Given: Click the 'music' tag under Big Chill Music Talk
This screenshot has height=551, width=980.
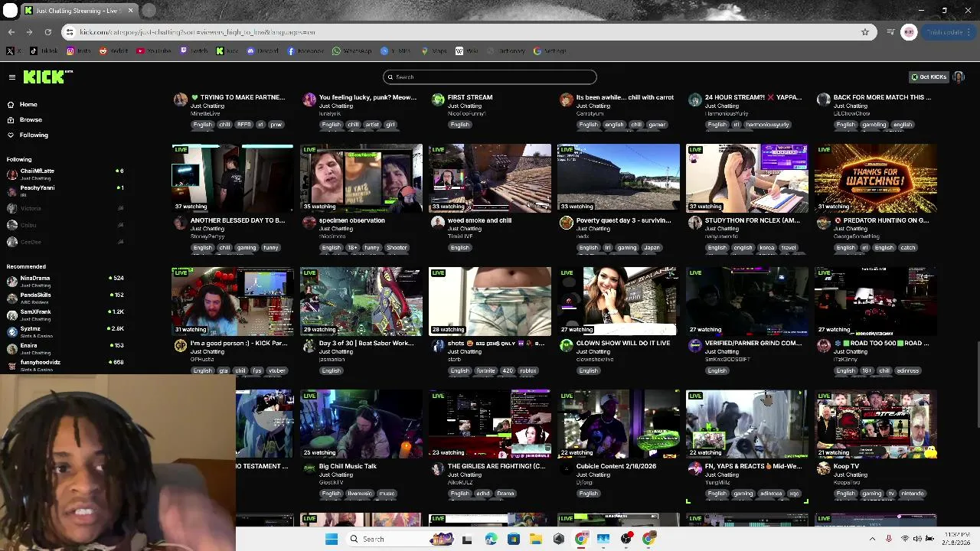Looking at the screenshot, I should (x=387, y=494).
